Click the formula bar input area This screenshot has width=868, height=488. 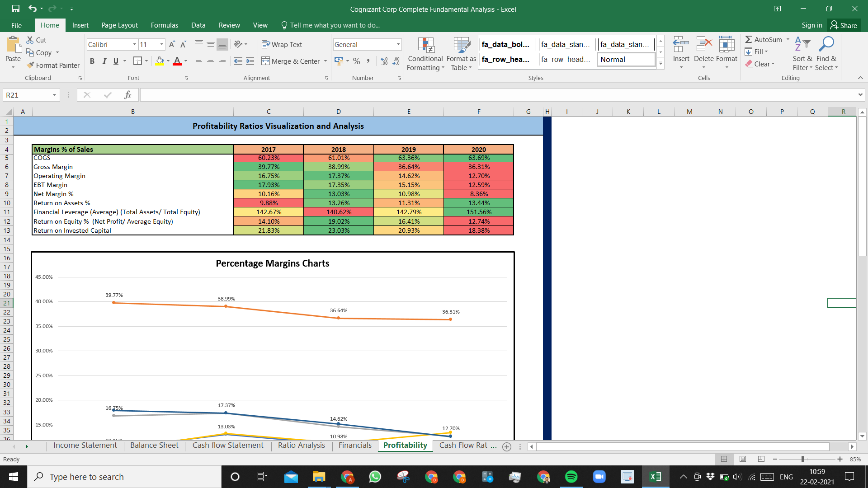pos(497,95)
